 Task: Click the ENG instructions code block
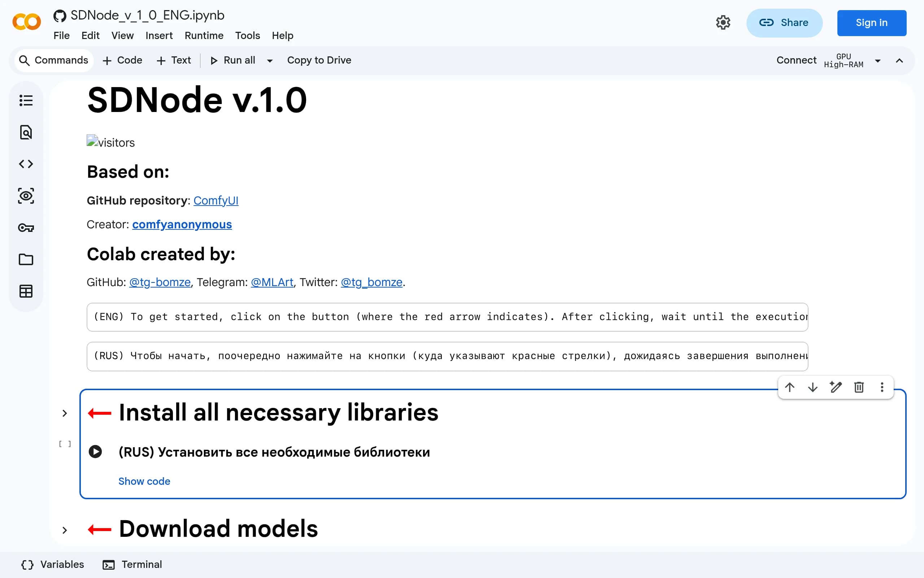448,317
